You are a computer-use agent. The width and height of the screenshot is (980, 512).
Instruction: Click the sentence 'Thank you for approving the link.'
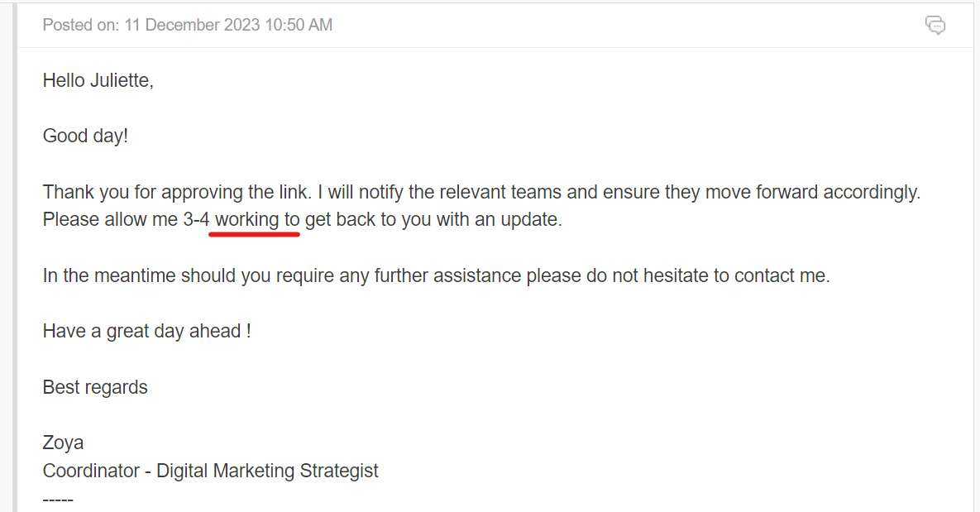coord(177,192)
